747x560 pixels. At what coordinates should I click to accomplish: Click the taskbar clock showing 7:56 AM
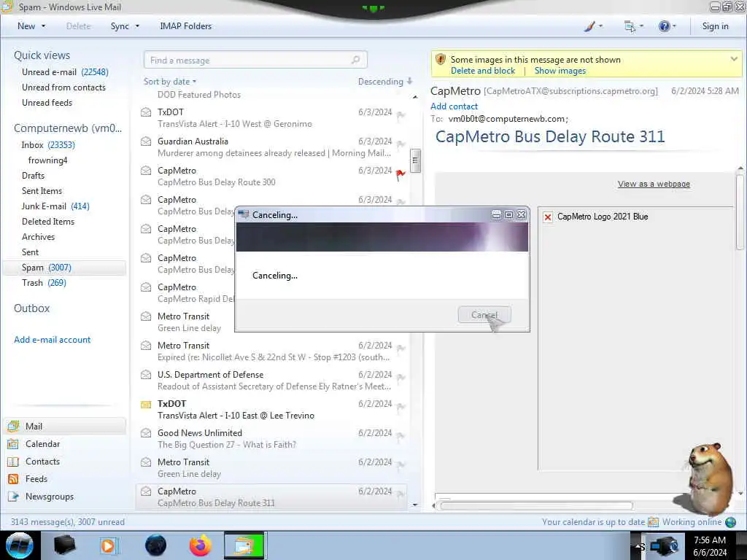(710, 545)
